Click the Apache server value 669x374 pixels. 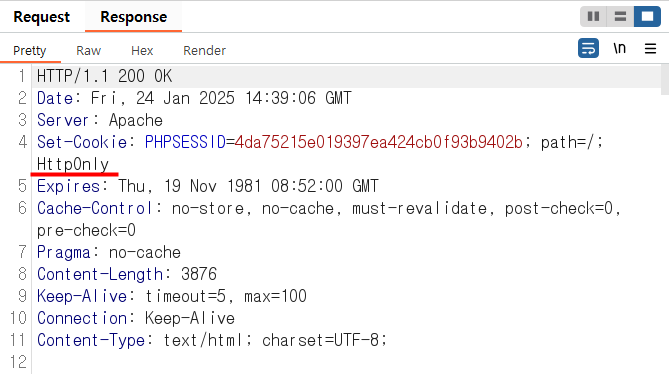136,121
